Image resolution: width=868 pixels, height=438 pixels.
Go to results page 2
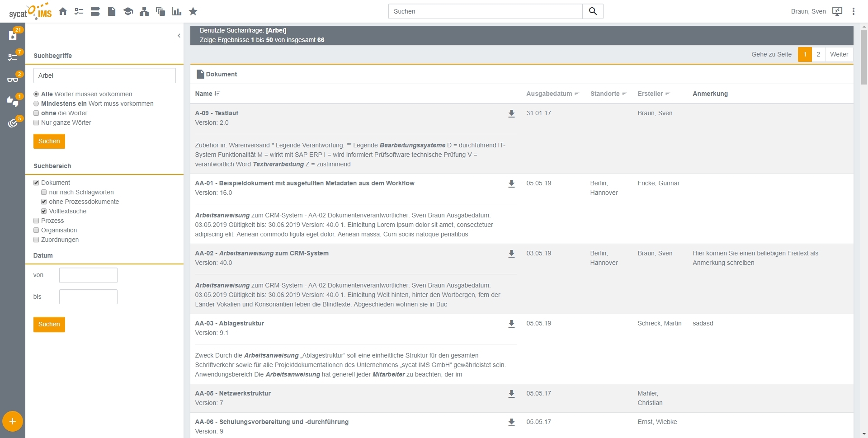[818, 54]
